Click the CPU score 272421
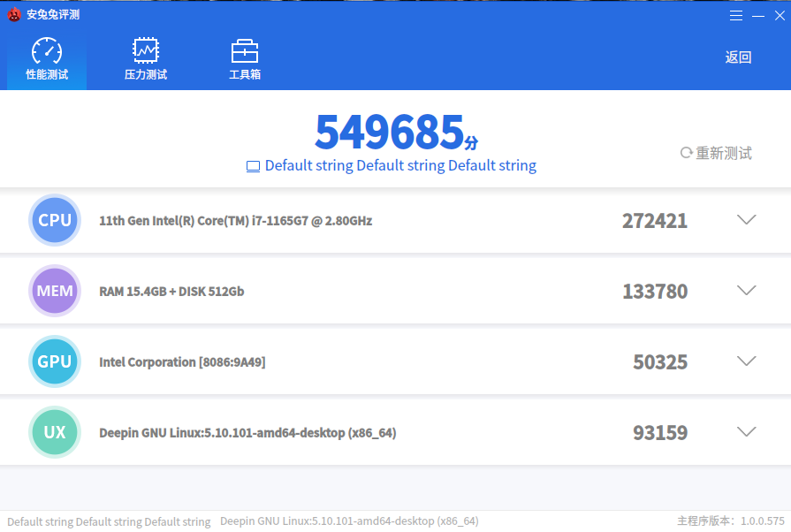Screen dimensions: 791x532 tap(655, 221)
